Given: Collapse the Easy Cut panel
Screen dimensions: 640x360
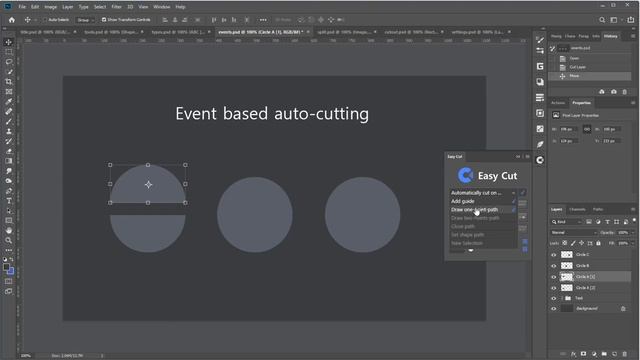Looking at the screenshot, I should pyautogui.click(x=518, y=157).
